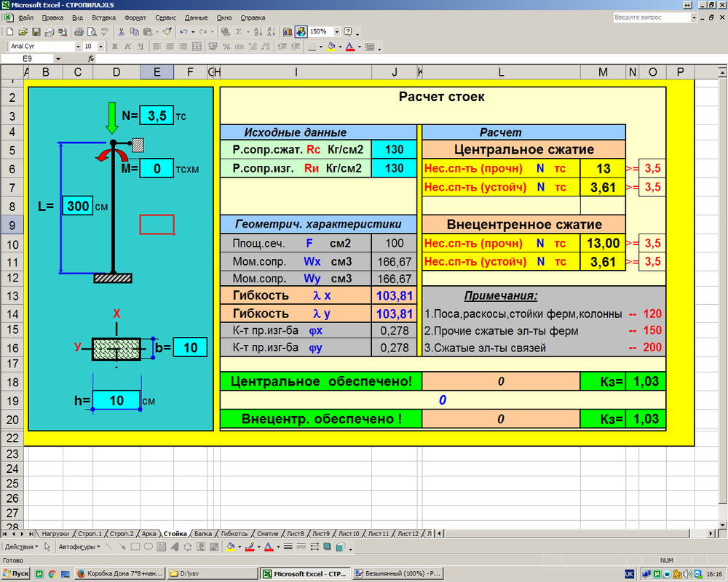Click the AutoSum sigma icon
This screenshot has width=728, height=582.
point(238,32)
